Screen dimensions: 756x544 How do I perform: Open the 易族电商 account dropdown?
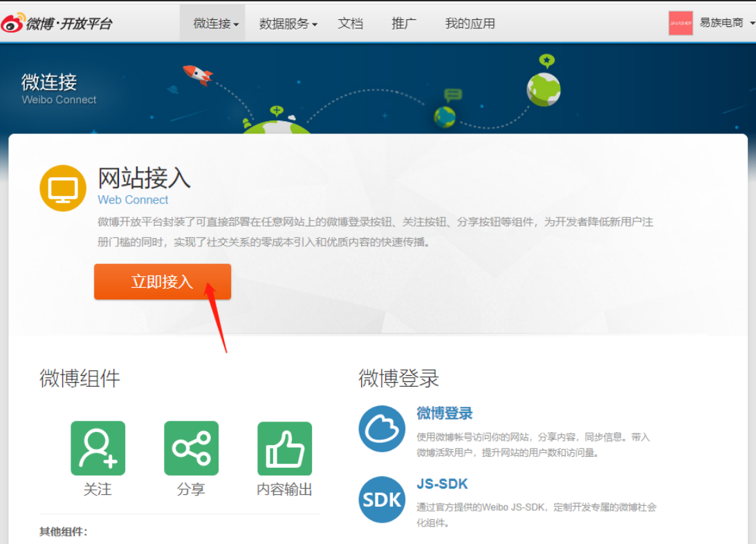[726, 23]
